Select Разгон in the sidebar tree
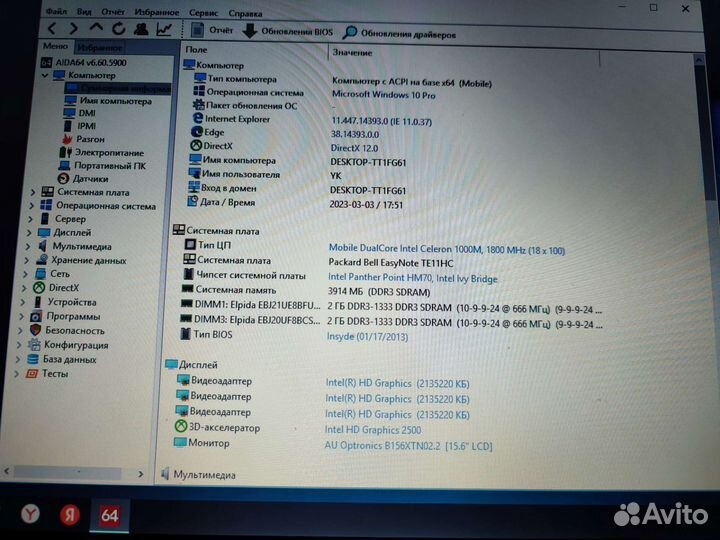Screen dimensions: 720x540 90,139
